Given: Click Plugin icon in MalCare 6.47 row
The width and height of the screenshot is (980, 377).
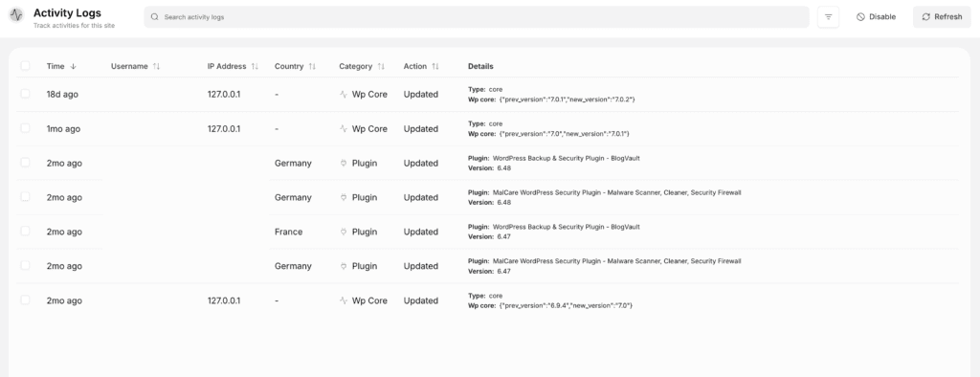Looking at the screenshot, I should (344, 266).
